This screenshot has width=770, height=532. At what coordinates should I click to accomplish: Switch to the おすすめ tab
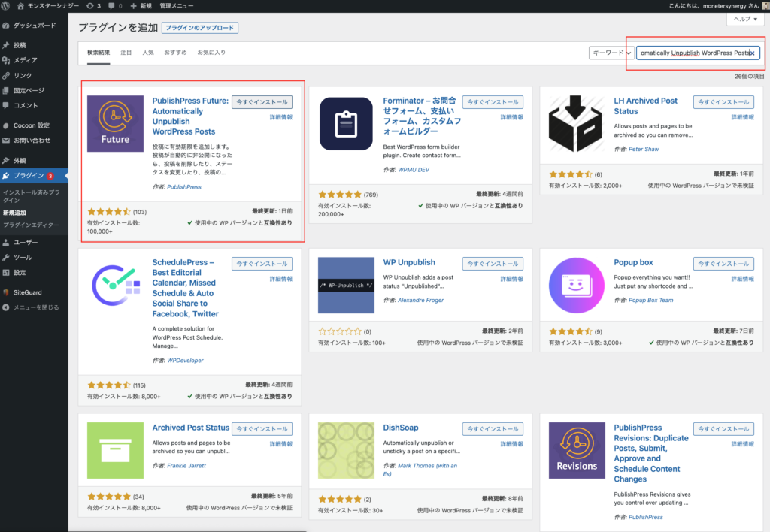click(x=175, y=53)
